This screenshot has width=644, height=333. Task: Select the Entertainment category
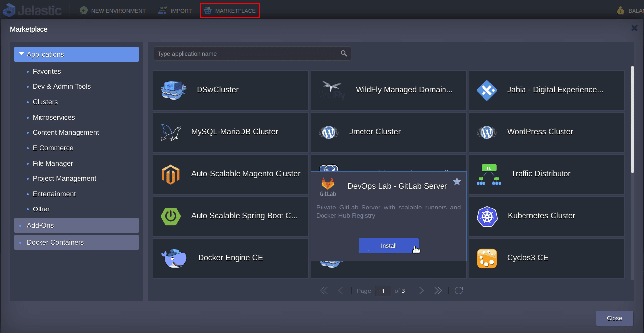54,194
